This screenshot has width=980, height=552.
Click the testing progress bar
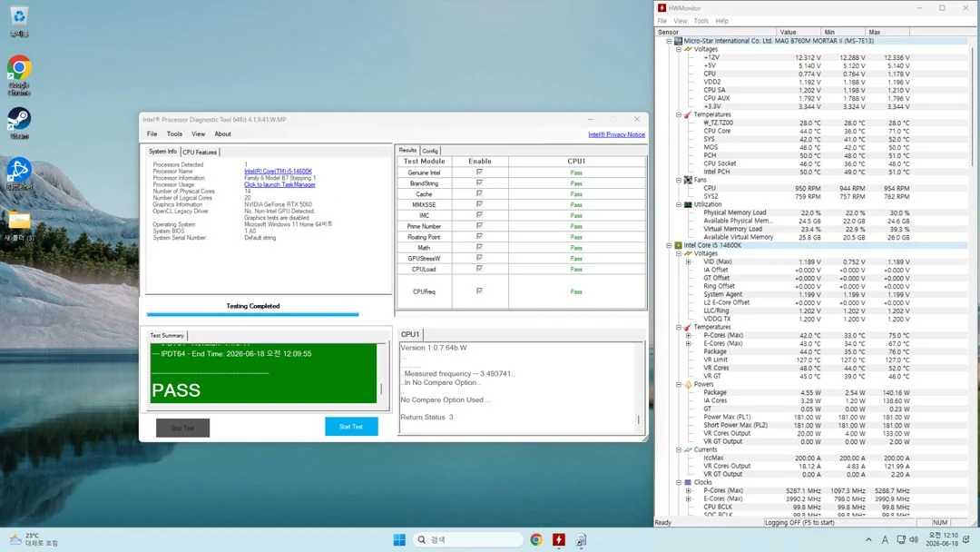click(252, 314)
